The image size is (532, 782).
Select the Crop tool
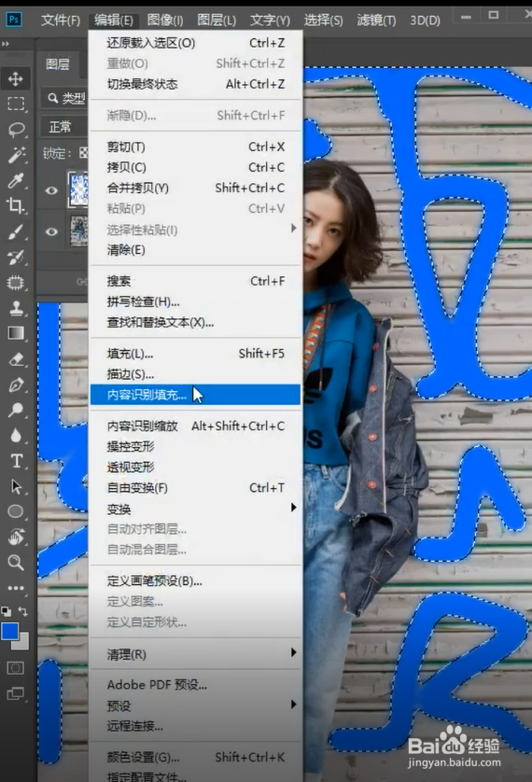point(16,205)
